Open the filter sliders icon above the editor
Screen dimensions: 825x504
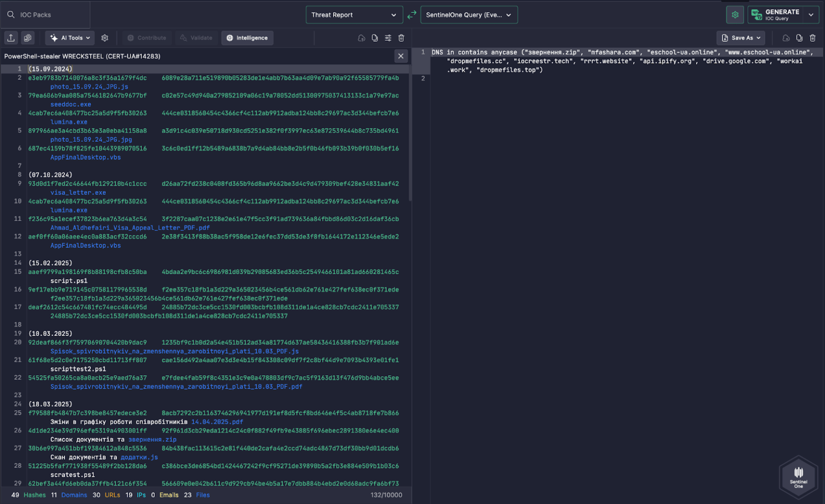point(388,38)
